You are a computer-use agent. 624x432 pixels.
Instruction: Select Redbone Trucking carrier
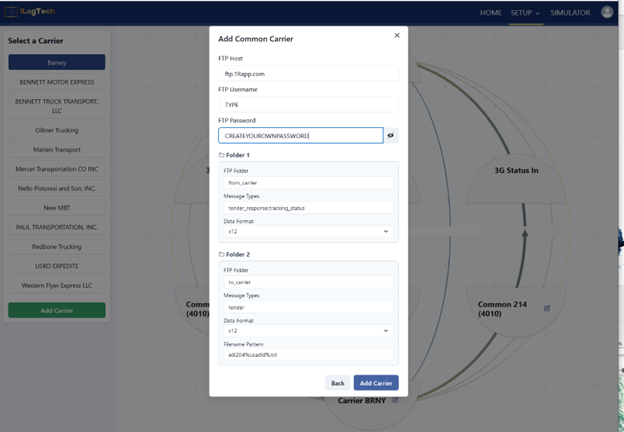[x=56, y=246]
